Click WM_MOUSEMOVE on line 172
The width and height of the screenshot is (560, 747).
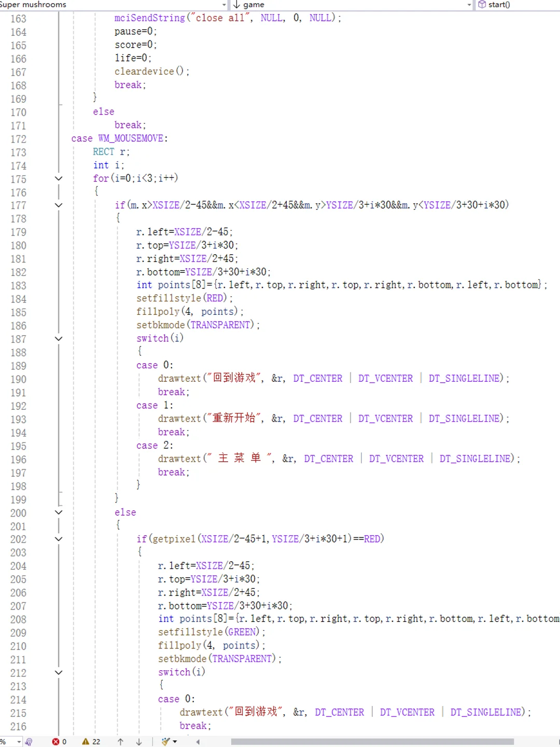(x=131, y=139)
